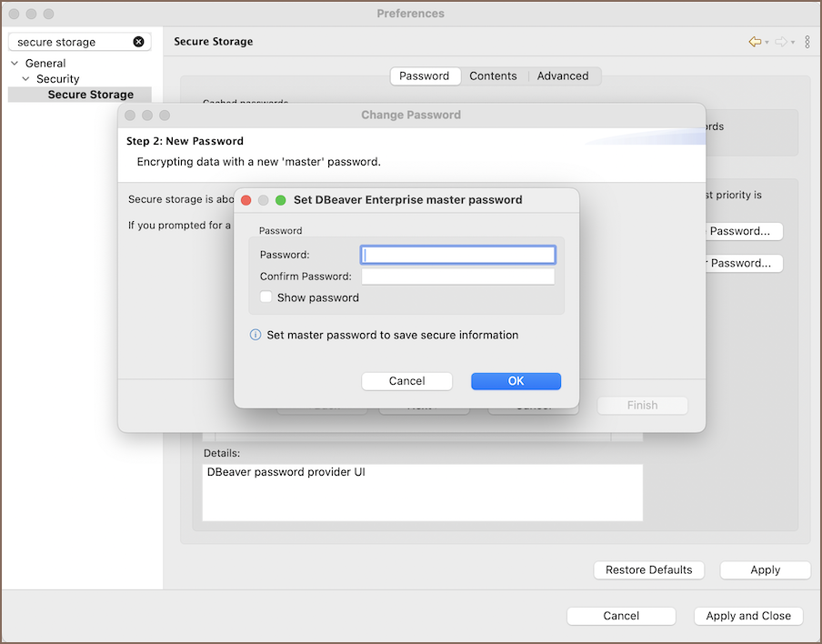Click Finish in Change Password wizard

(642, 406)
